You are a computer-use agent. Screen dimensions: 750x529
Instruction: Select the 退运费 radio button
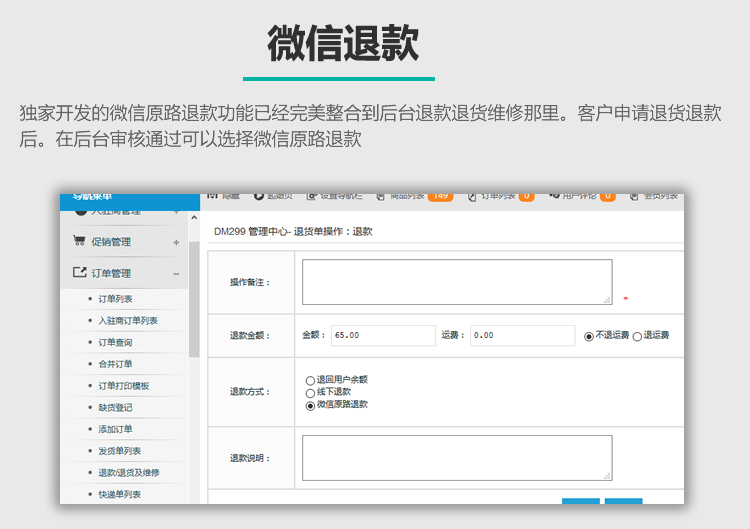637,336
